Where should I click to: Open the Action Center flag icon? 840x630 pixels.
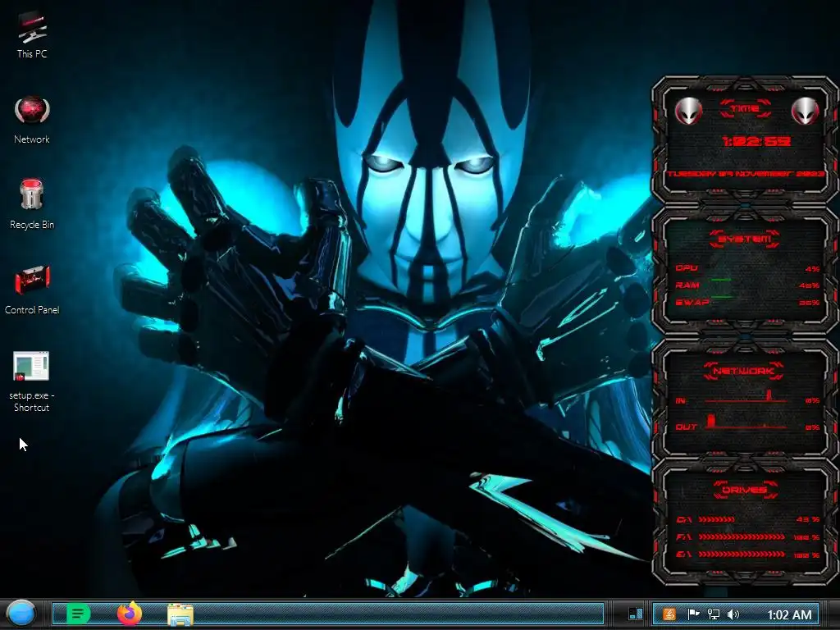[693, 614]
